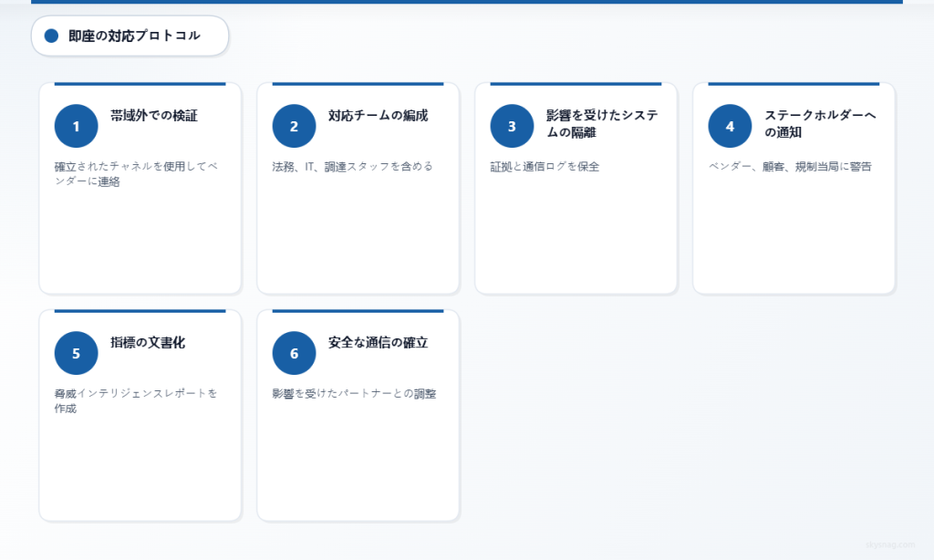Click the number 5 circle icon on 指標の文書化

[x=75, y=352]
